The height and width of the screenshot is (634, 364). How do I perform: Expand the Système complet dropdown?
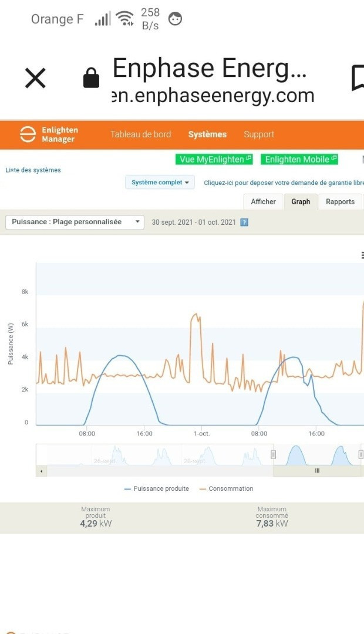(160, 183)
